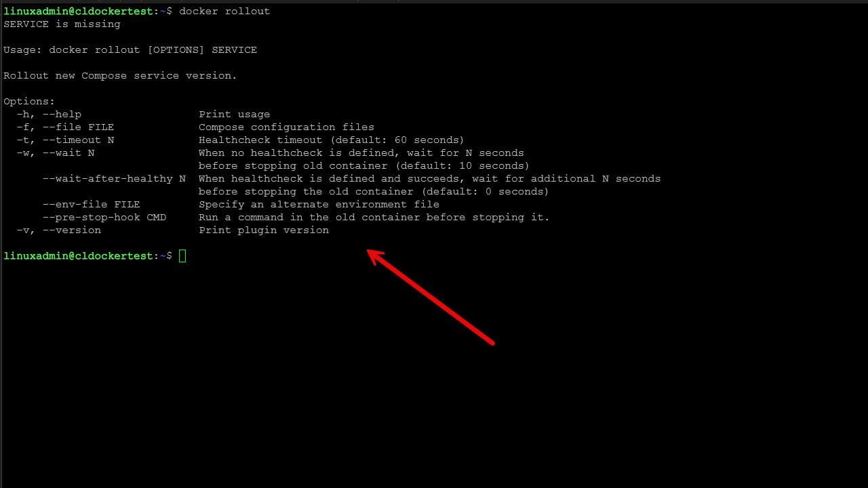This screenshot has width=868, height=488.
Task: Click the red arrow annotation head
Action: 376,258
